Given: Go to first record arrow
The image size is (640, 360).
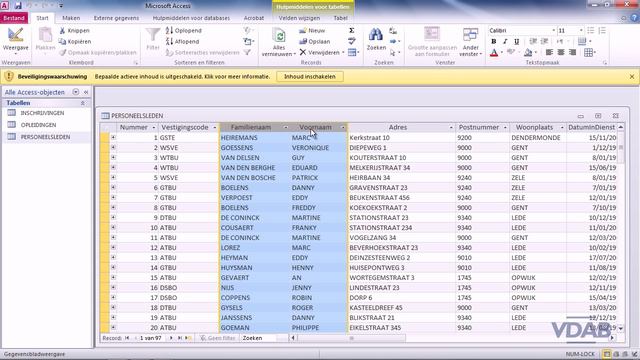Looking at the screenshot, I should (x=127, y=338).
